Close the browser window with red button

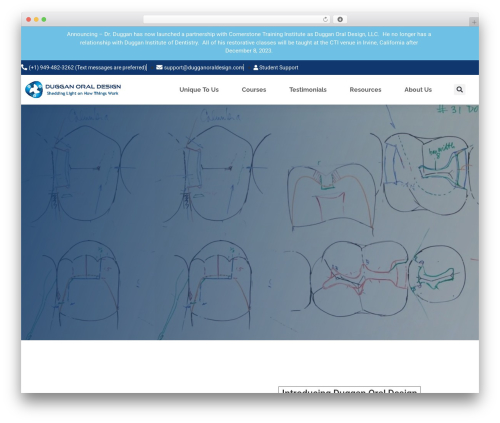[29, 19]
